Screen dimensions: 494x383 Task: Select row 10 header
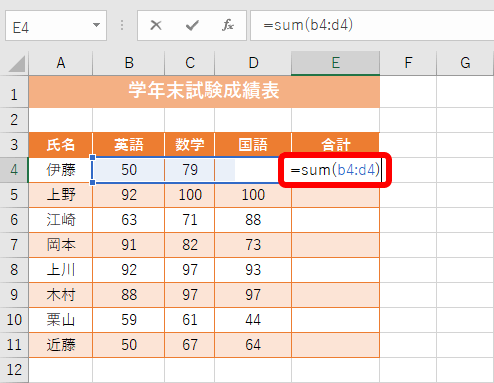click(x=14, y=320)
